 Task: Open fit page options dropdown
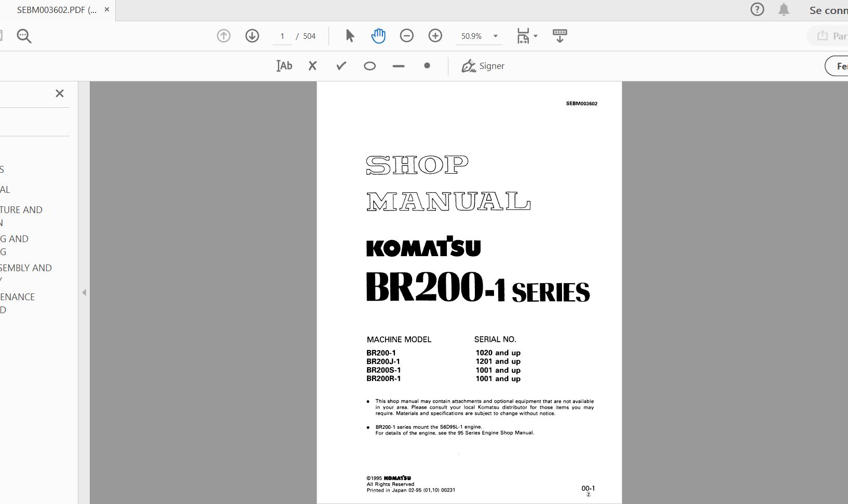tap(527, 36)
